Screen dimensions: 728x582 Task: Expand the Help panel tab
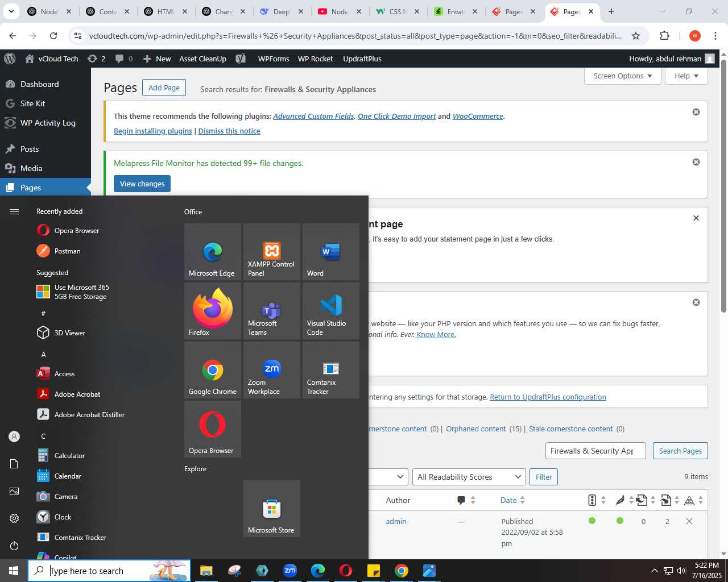686,76
